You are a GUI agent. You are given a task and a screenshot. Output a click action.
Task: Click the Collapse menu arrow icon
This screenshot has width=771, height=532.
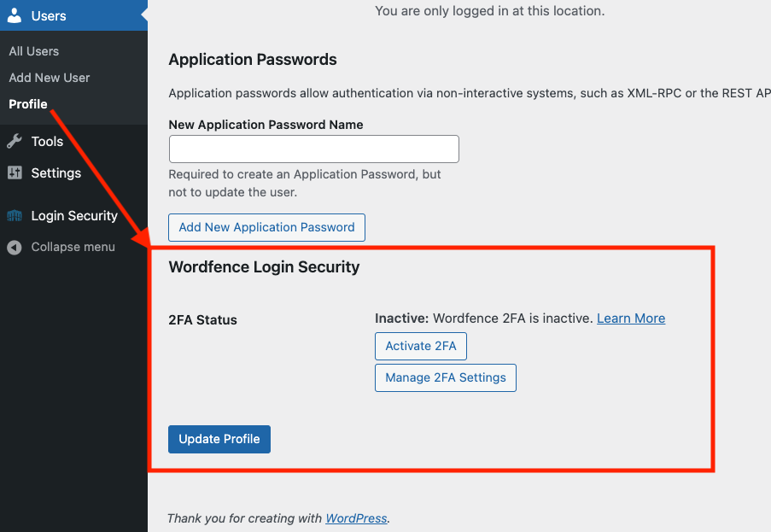click(x=13, y=247)
